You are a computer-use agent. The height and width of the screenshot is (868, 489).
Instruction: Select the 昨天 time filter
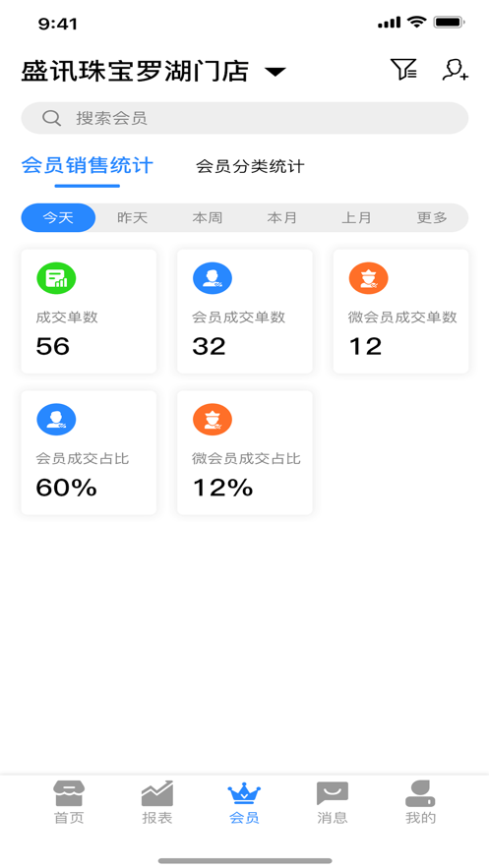pos(133,217)
